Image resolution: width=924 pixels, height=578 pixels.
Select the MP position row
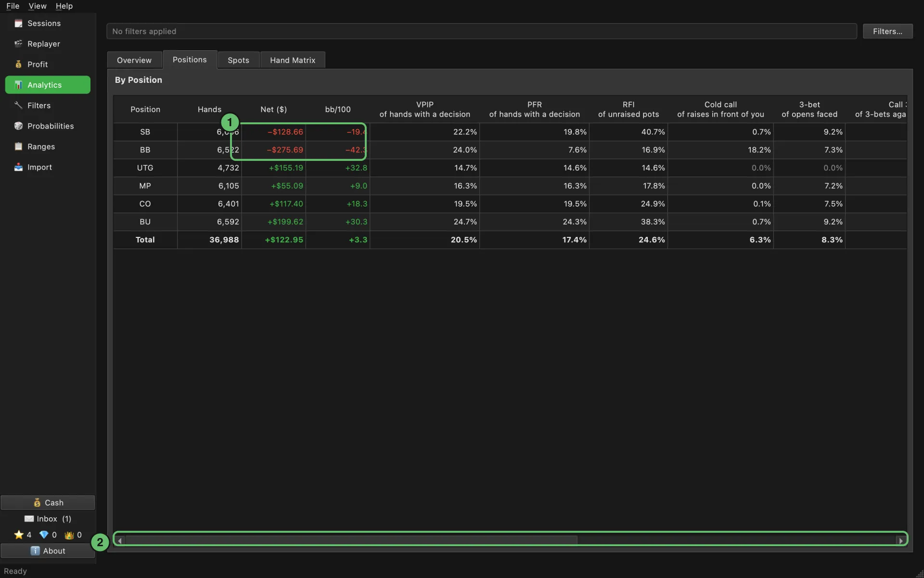point(510,186)
